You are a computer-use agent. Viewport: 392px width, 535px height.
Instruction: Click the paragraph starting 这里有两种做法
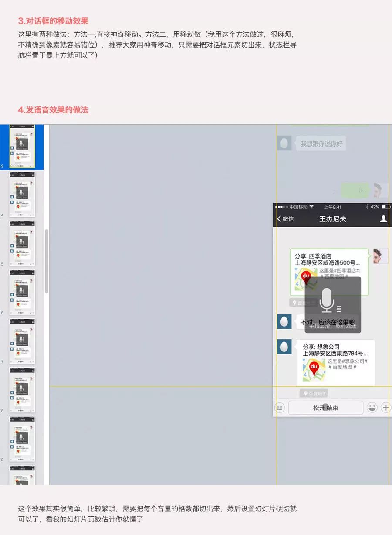(x=157, y=44)
